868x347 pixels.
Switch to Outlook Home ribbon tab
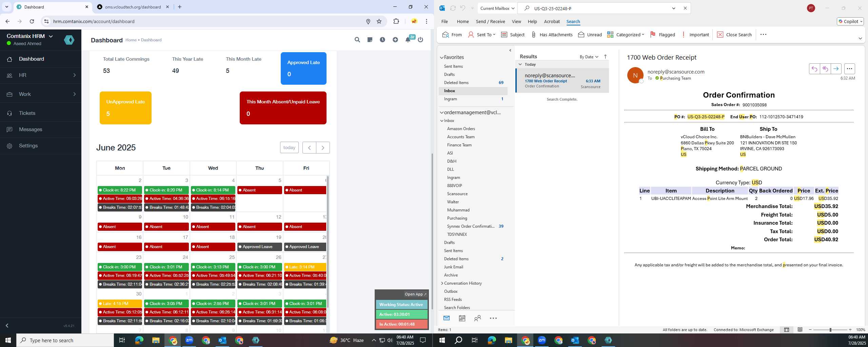point(462,21)
